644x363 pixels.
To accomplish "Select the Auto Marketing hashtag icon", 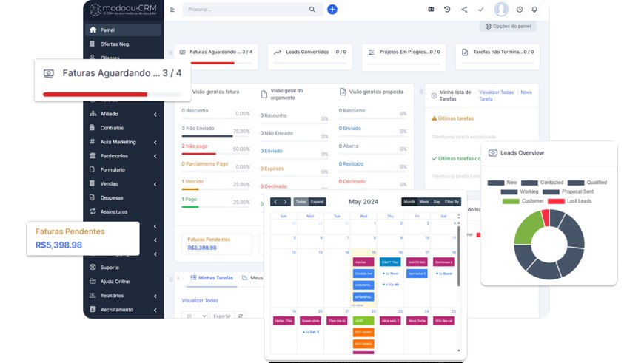I will pos(93,141).
